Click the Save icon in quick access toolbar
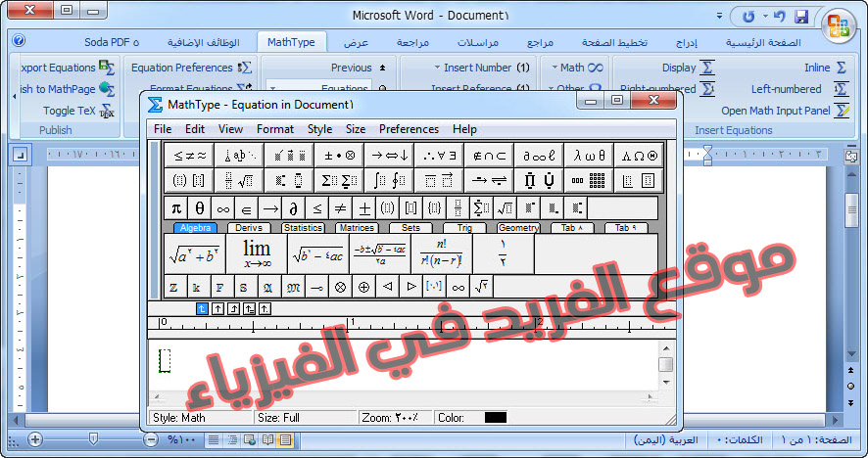The width and height of the screenshot is (868, 458). point(801,17)
